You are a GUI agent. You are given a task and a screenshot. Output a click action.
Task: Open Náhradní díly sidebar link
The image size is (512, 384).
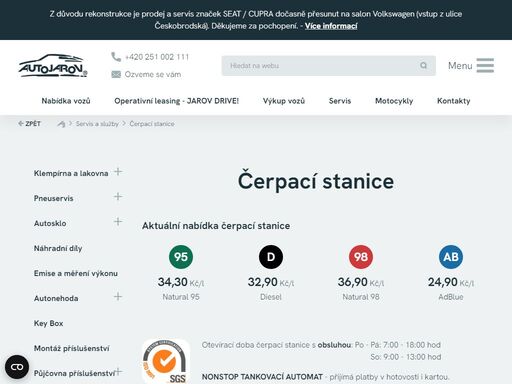[x=58, y=248]
